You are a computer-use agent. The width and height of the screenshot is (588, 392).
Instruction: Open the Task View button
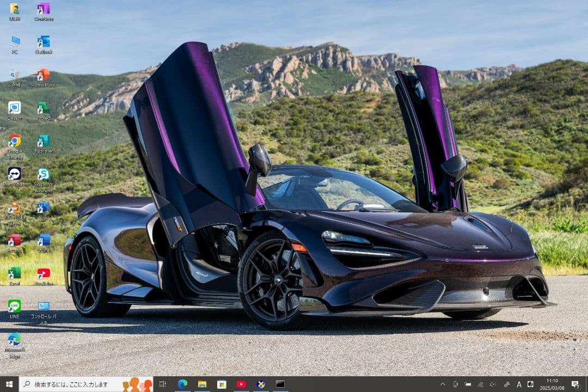[162, 384]
